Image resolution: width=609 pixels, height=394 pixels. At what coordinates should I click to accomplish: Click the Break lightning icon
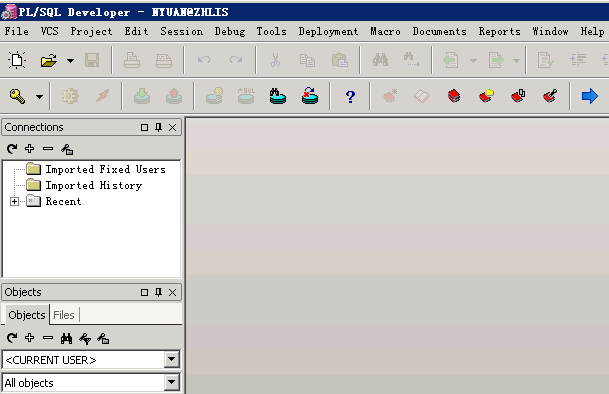102,96
